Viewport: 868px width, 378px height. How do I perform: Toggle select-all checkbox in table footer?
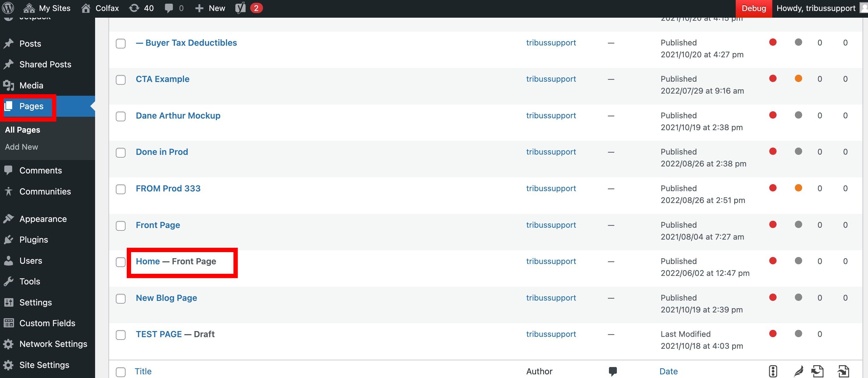click(121, 372)
